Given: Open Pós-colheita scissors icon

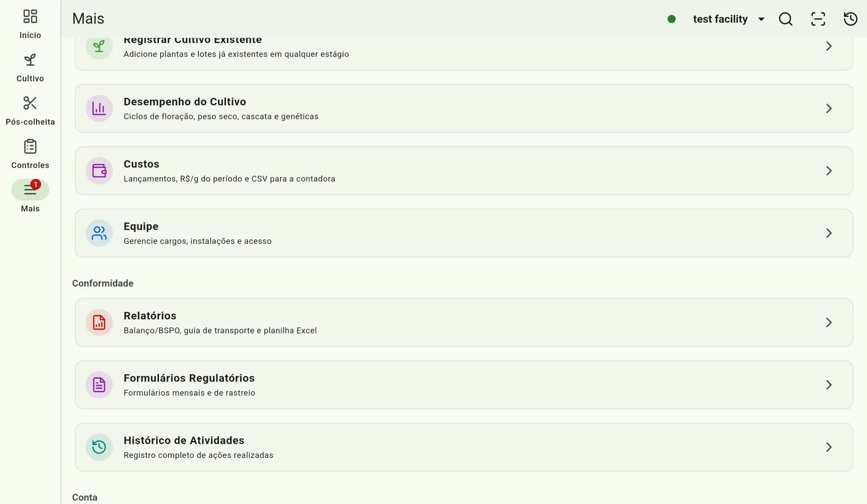Looking at the screenshot, I should [x=30, y=103].
